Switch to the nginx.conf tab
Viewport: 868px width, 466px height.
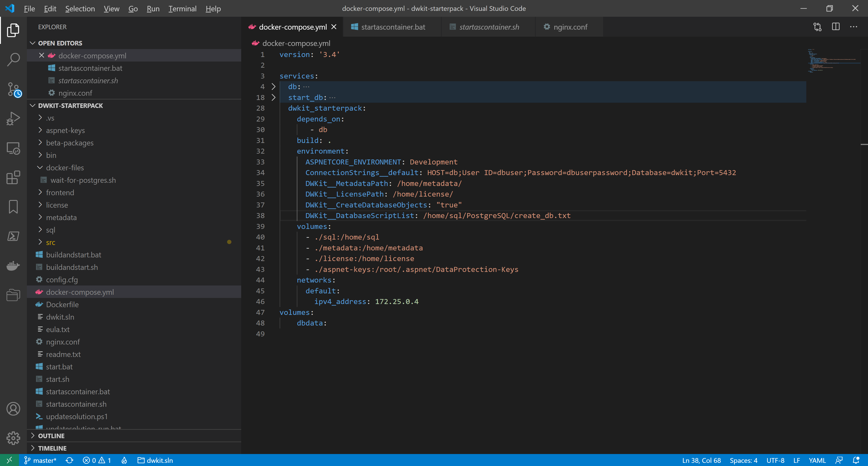coord(569,27)
